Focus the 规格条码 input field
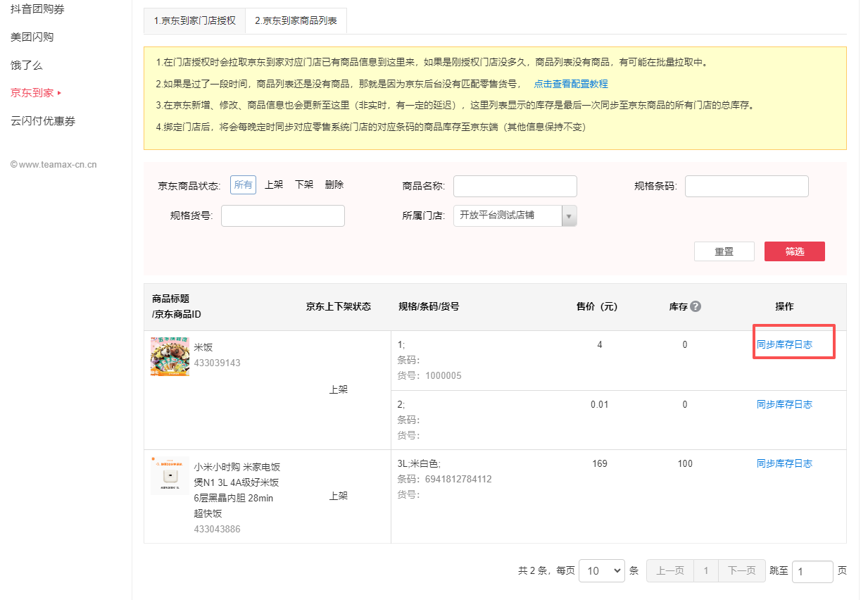Screen dimensions: 868x600 point(747,186)
